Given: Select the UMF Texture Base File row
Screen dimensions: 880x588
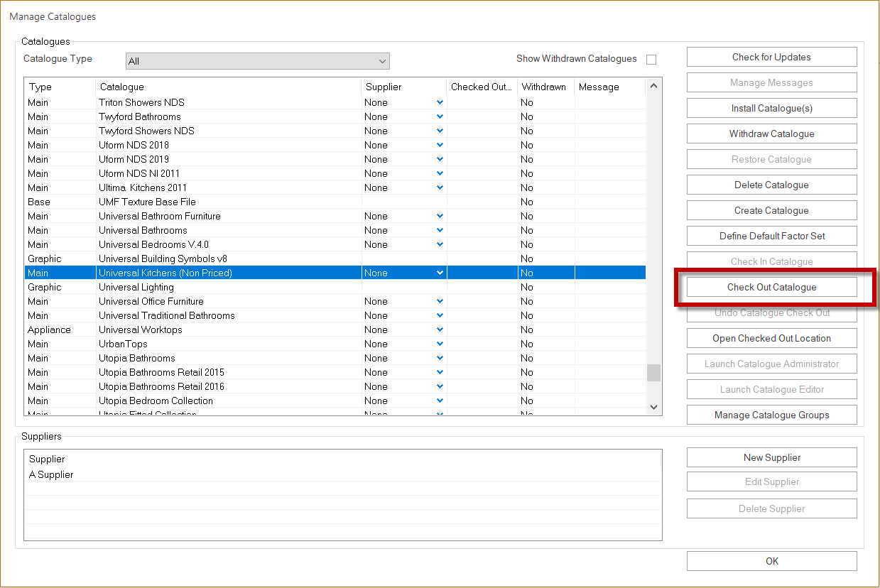Looking at the screenshot, I should [x=335, y=202].
